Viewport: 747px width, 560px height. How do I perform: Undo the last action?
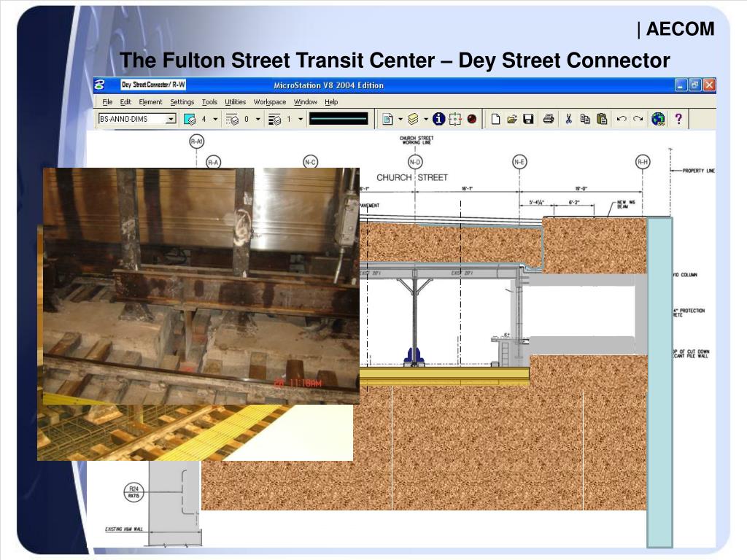pyautogui.click(x=622, y=119)
